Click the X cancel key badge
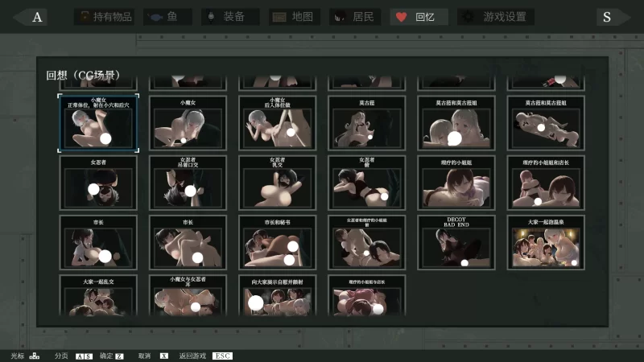This screenshot has height=362, width=644. (x=164, y=356)
